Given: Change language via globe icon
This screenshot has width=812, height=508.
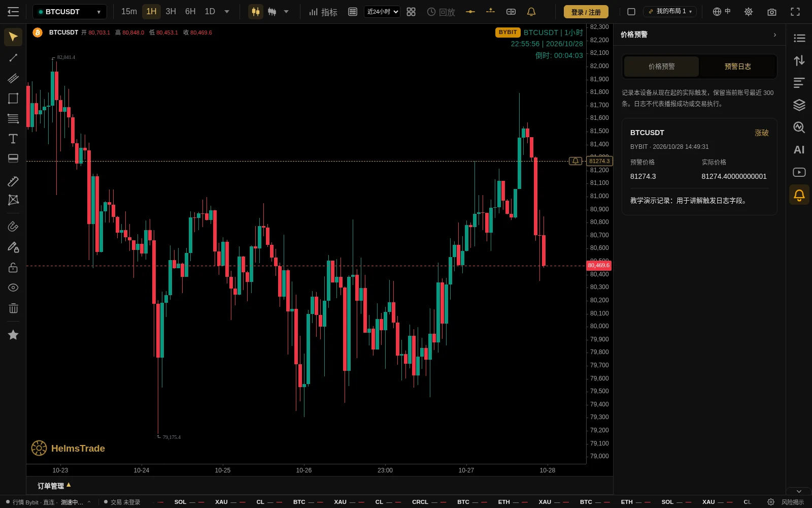Looking at the screenshot, I should 722,12.
